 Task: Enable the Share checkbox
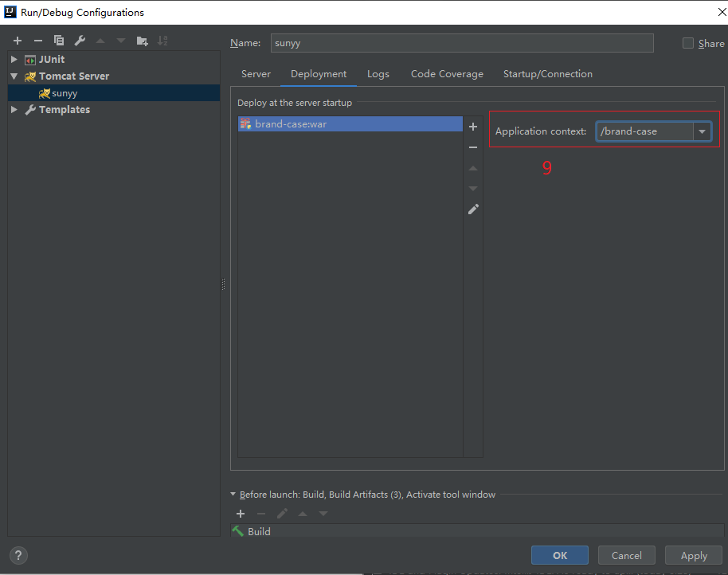pyautogui.click(x=688, y=44)
